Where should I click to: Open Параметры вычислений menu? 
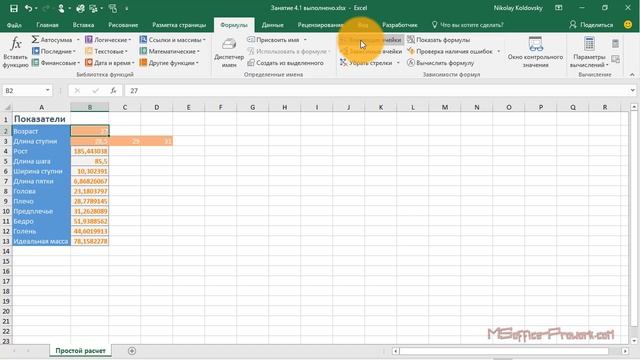(x=589, y=52)
